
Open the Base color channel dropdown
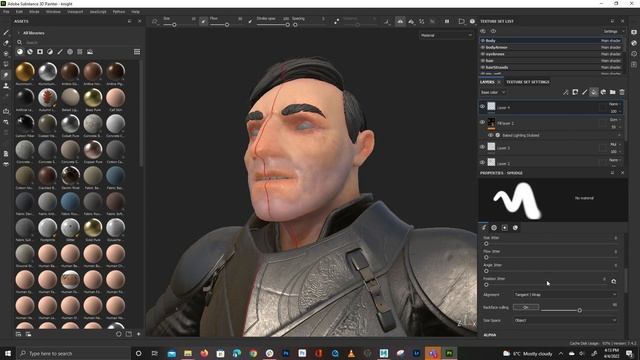pyautogui.click(x=493, y=92)
